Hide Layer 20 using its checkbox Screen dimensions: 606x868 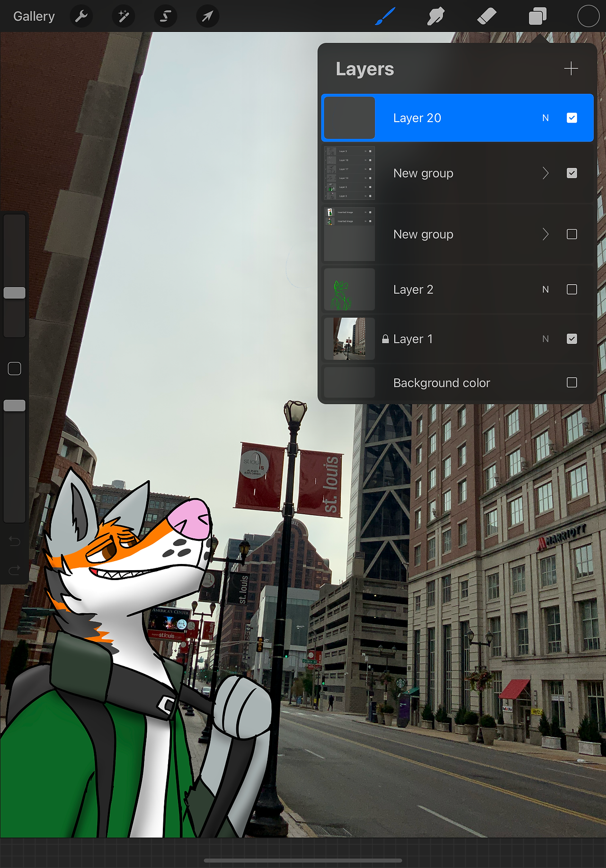click(x=572, y=118)
